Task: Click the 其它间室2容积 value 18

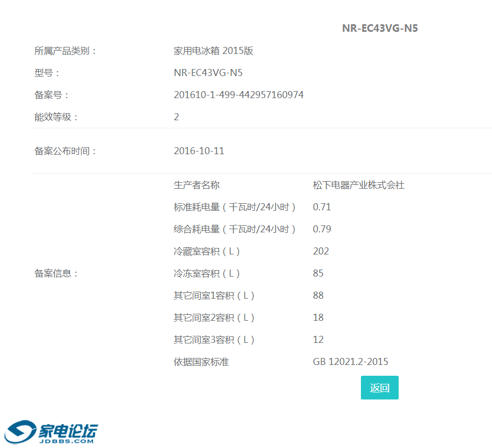Action: pos(318,318)
